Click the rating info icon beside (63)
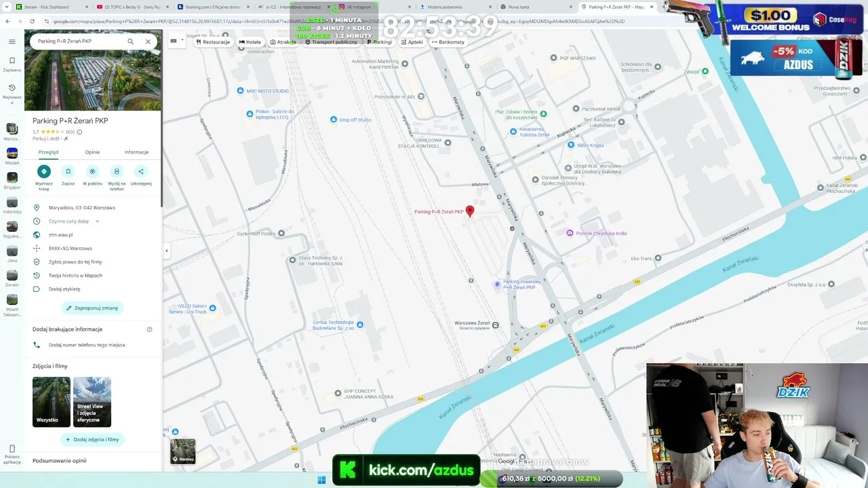The image size is (868, 488). (x=79, y=132)
